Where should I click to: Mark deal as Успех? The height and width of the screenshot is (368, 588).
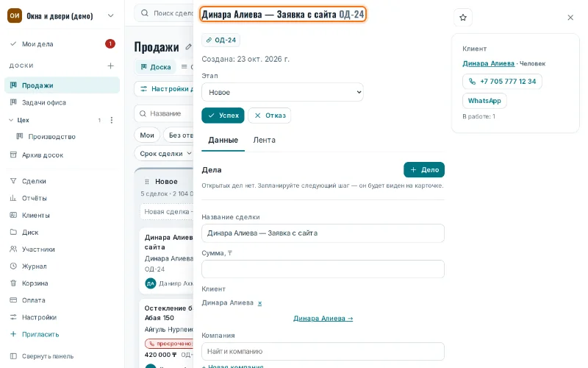point(223,116)
